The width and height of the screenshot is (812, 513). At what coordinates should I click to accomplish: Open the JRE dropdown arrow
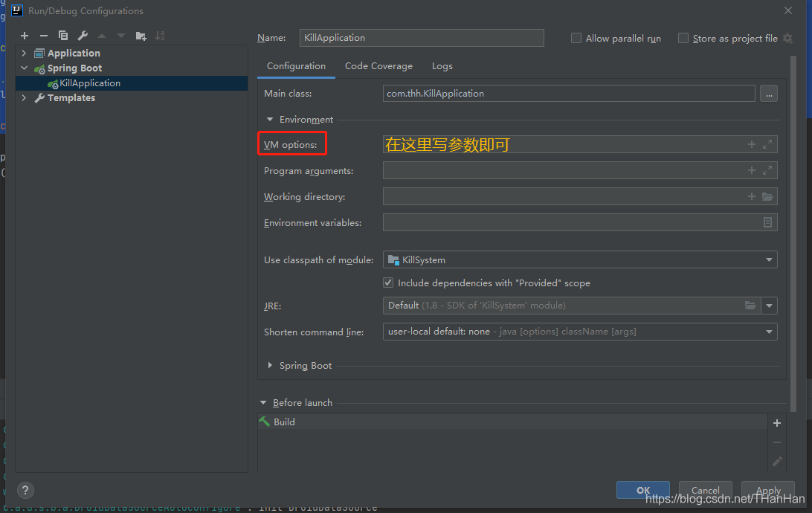pos(769,306)
